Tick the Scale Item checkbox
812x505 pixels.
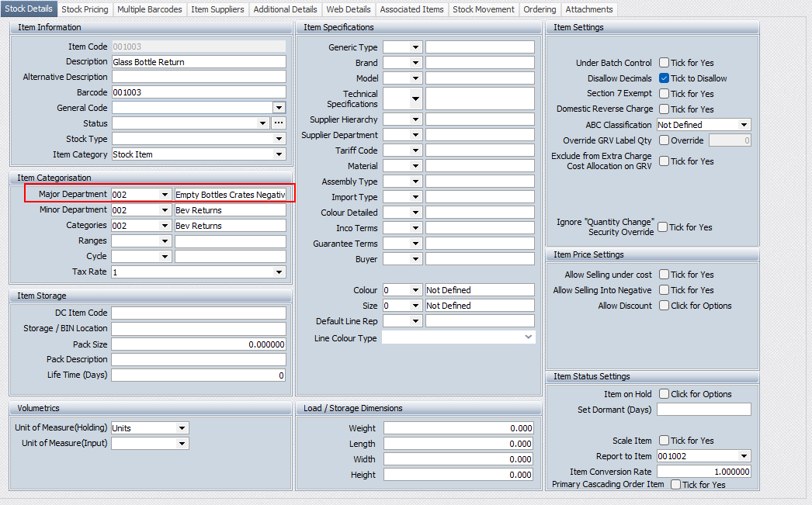point(665,441)
